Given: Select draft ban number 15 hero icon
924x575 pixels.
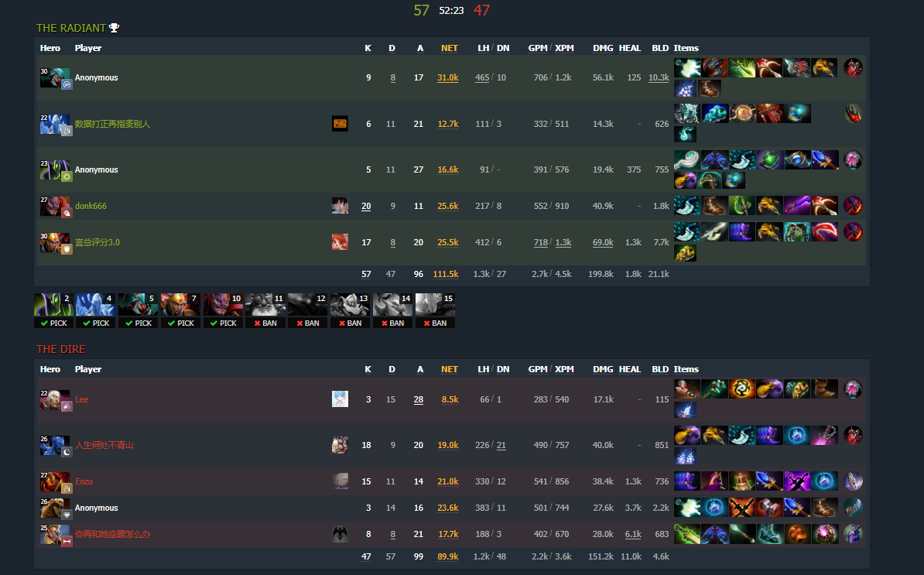Looking at the screenshot, I should pos(435,305).
